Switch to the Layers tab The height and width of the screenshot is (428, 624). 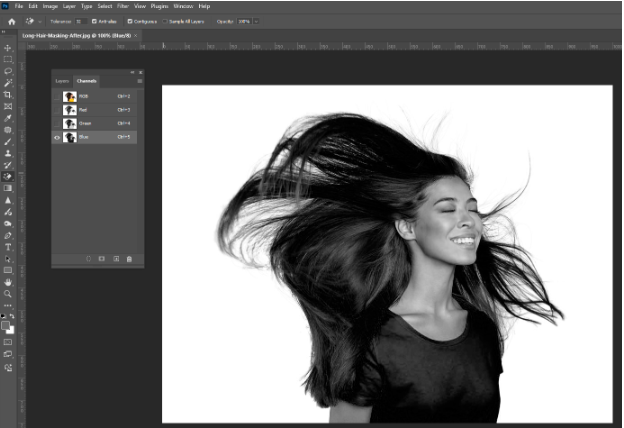pyautogui.click(x=62, y=81)
